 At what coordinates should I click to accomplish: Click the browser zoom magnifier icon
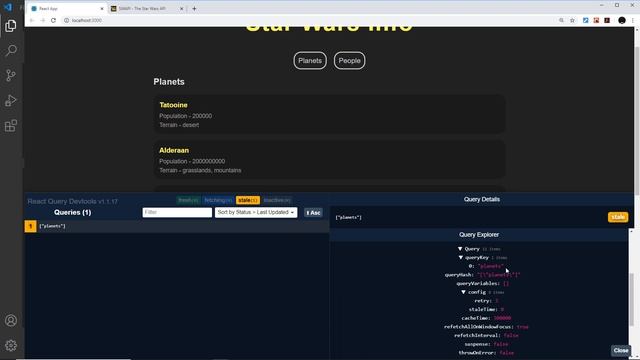pos(562,20)
